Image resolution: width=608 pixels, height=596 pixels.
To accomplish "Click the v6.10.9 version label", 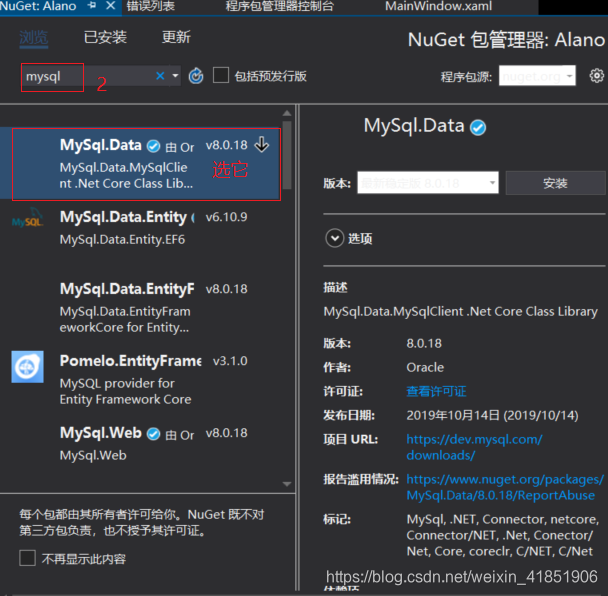I will [x=226, y=217].
